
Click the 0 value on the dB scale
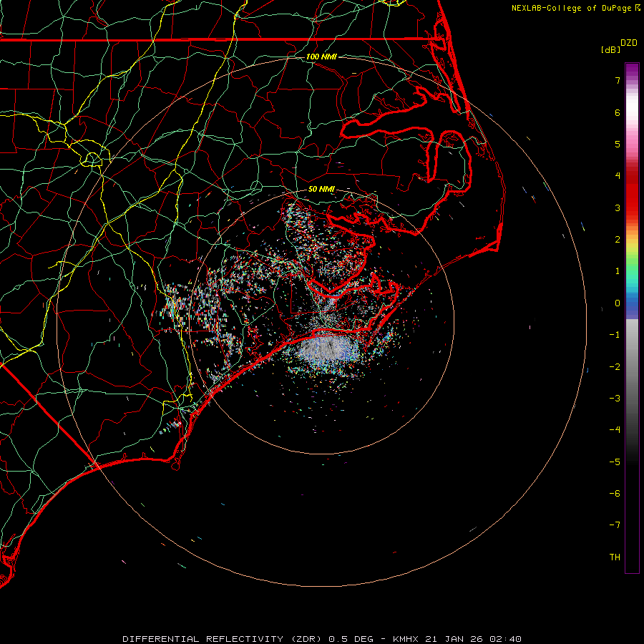click(617, 303)
